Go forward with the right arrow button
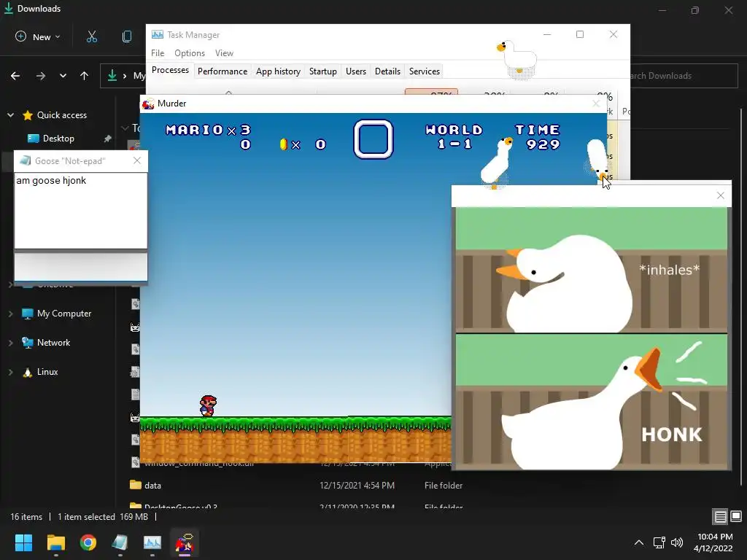Image resolution: width=747 pixels, height=560 pixels. (41, 76)
